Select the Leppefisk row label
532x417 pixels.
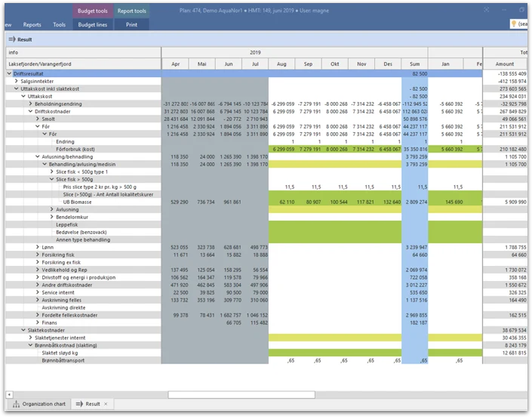coord(67,224)
